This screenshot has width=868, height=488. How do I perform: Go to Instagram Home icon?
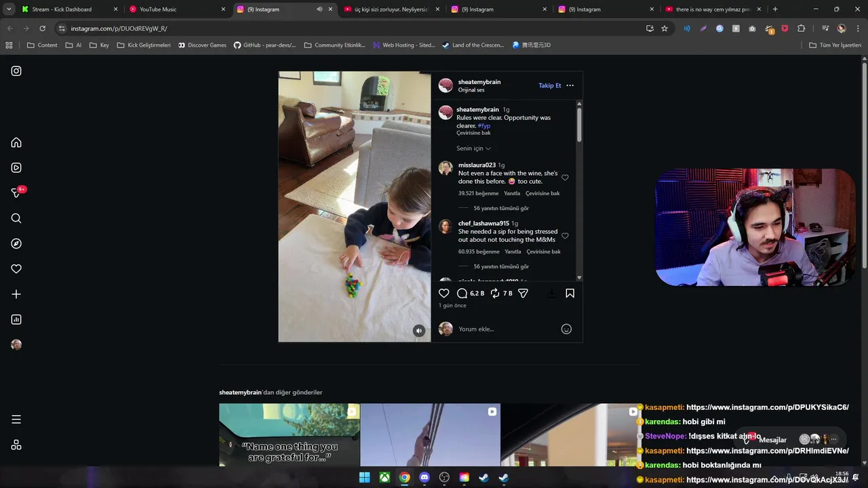(x=16, y=142)
